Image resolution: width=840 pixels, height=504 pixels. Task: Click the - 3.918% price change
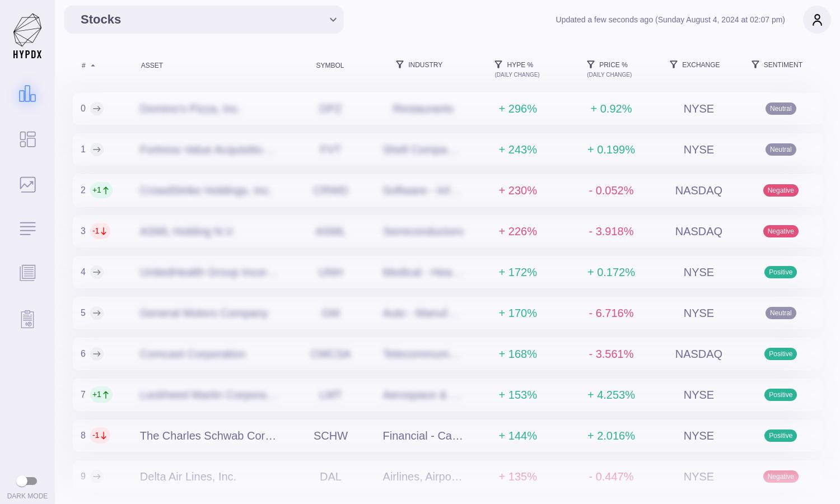[x=611, y=231]
